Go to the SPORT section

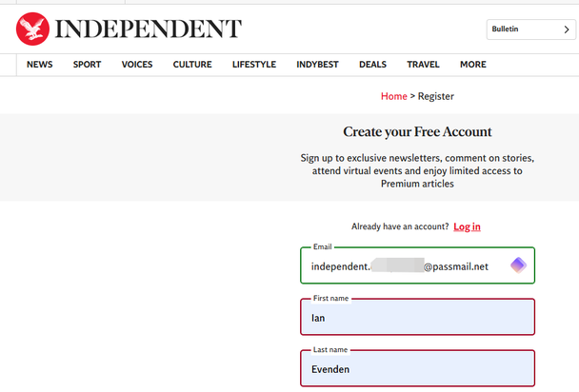(x=87, y=65)
